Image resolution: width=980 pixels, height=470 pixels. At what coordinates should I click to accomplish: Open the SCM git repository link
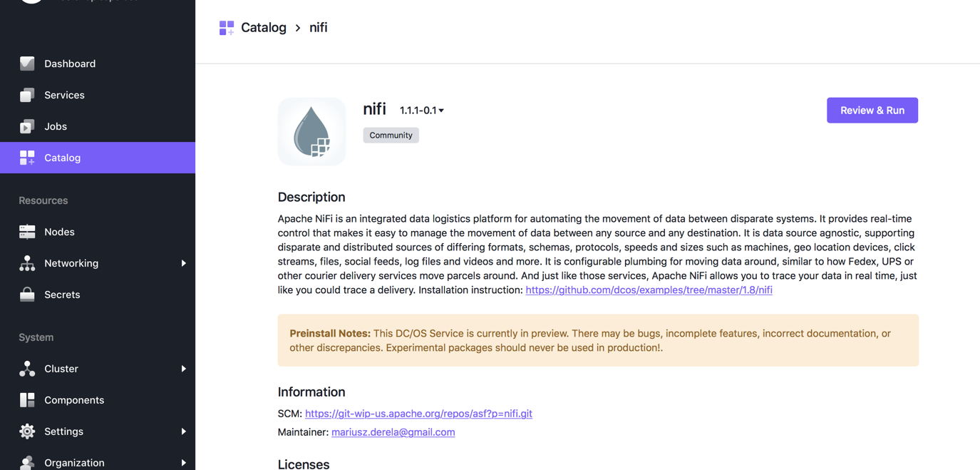coord(418,414)
